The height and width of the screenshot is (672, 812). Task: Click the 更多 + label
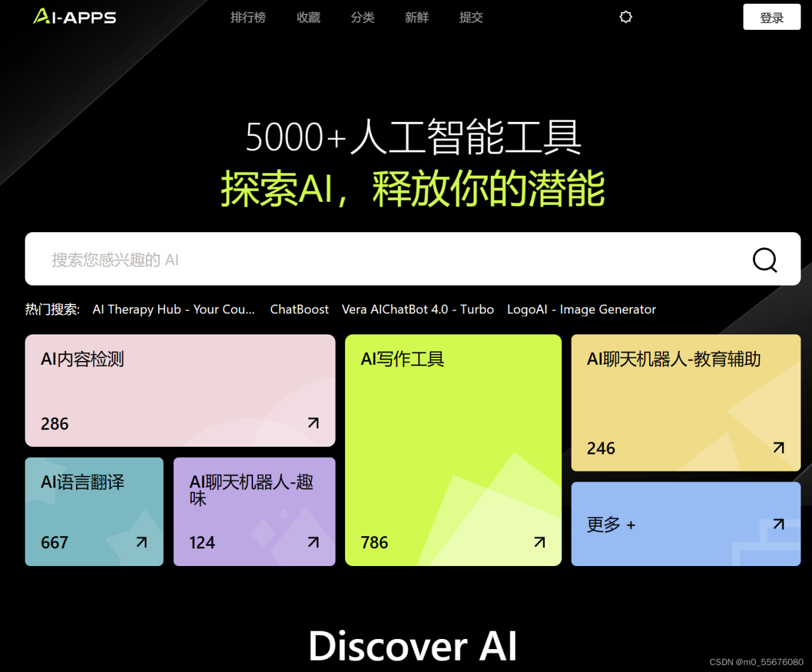pos(611,525)
